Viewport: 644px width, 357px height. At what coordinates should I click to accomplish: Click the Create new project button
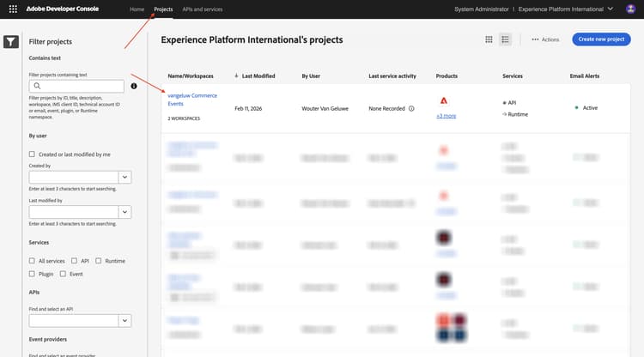pyautogui.click(x=600, y=39)
